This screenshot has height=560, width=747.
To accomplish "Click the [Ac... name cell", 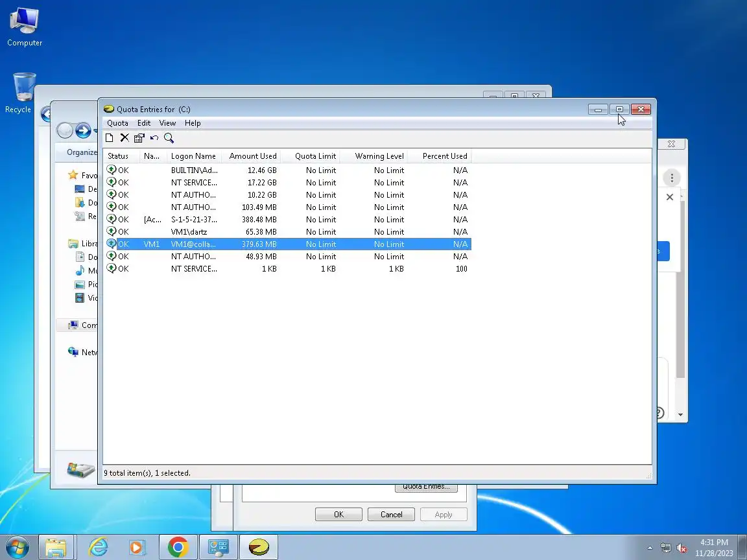I will coord(152,220).
